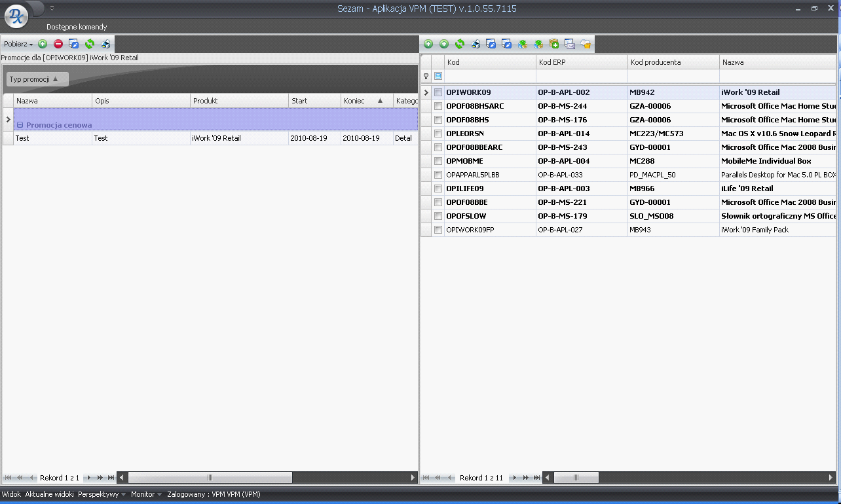This screenshot has height=504, width=841.
Task: Go to next record in promotions navigator
Action: [90, 478]
